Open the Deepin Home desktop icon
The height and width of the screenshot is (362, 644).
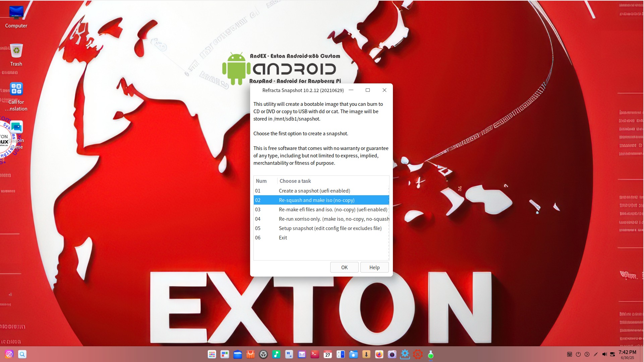click(x=16, y=135)
